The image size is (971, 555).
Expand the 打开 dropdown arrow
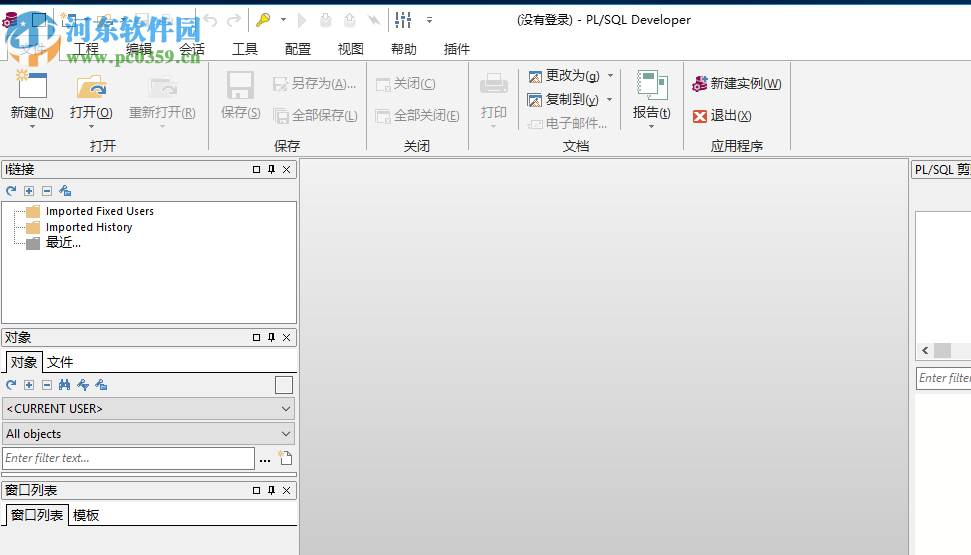91,127
